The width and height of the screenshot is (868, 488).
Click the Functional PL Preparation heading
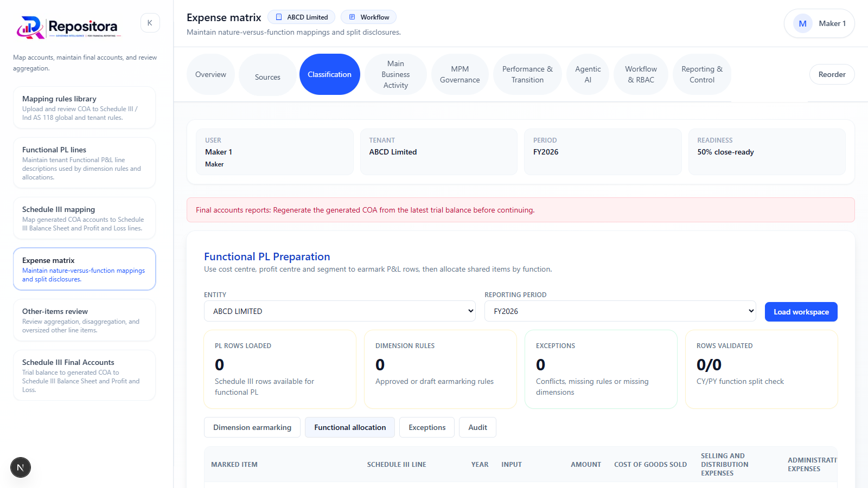[x=267, y=256]
